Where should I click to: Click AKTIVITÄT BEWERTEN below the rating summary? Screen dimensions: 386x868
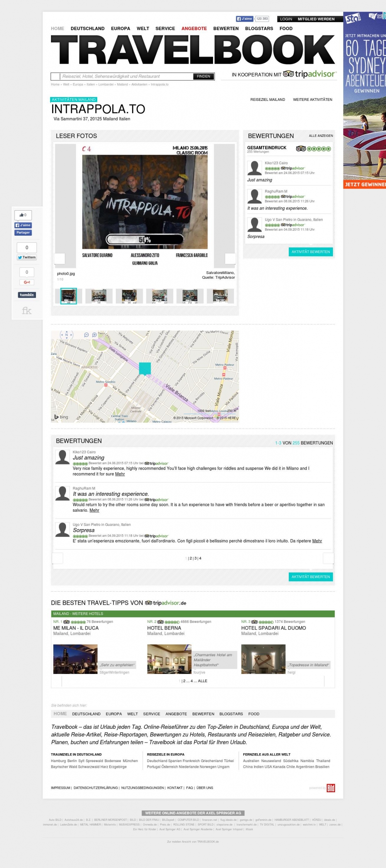tap(310, 252)
